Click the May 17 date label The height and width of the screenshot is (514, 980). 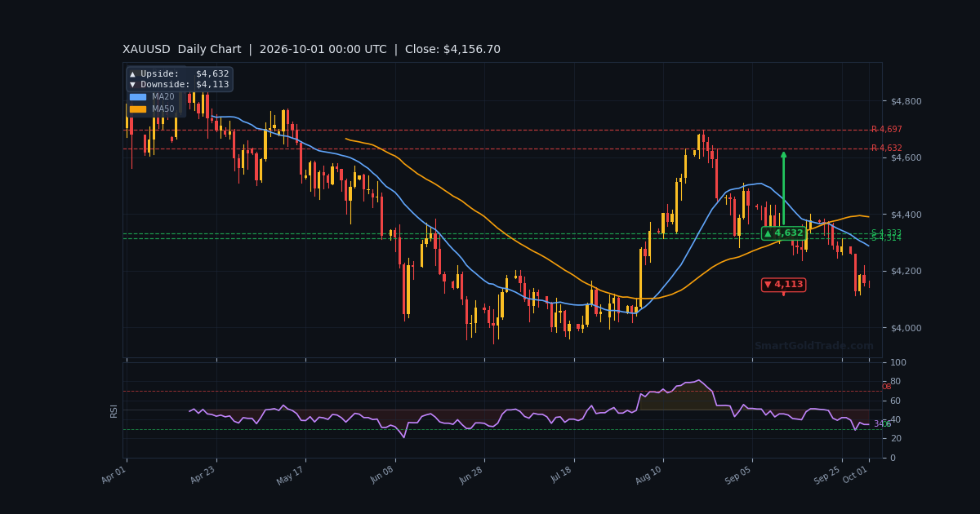click(292, 476)
